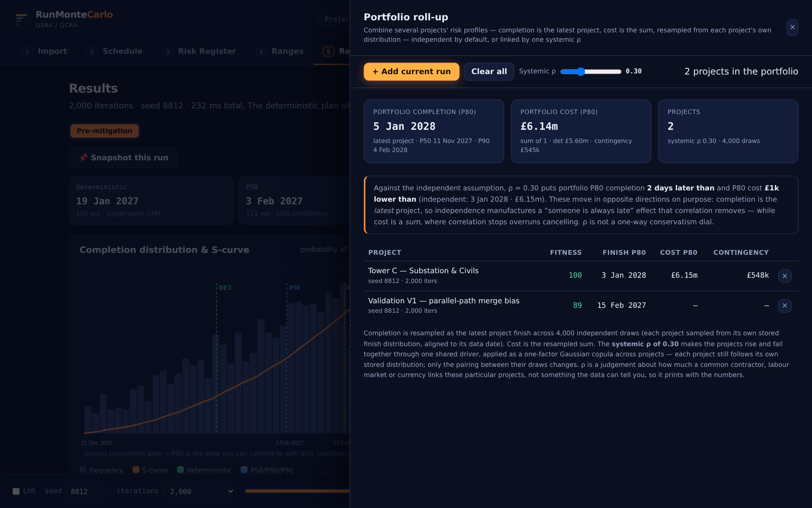Click the 2 projects in the portfolio text
The width and height of the screenshot is (812, 508).
(741, 71)
